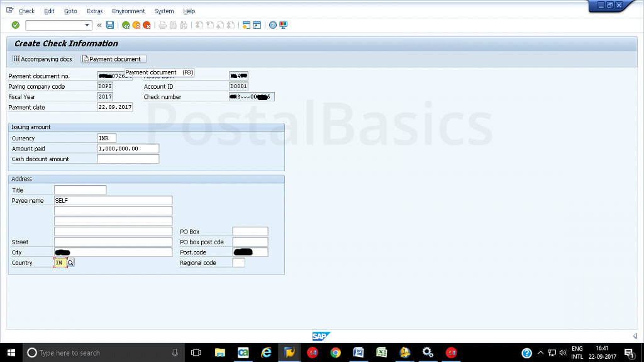Click the Create New Session icon

[246, 25]
